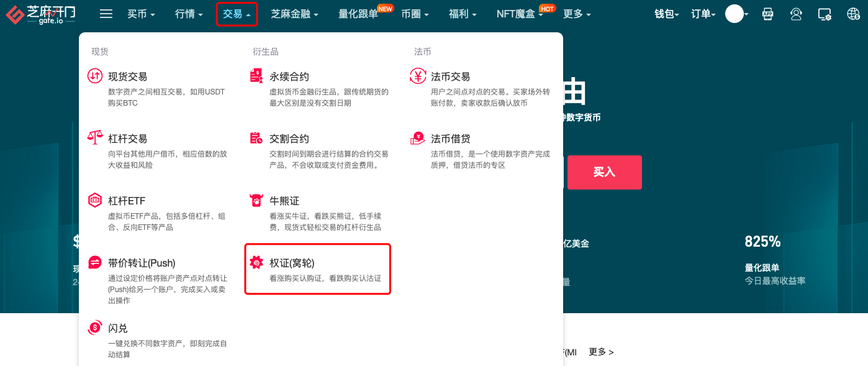868x366 pixels.
Task: Click the 杠杆交易 balance scale icon
Action: coord(95,138)
